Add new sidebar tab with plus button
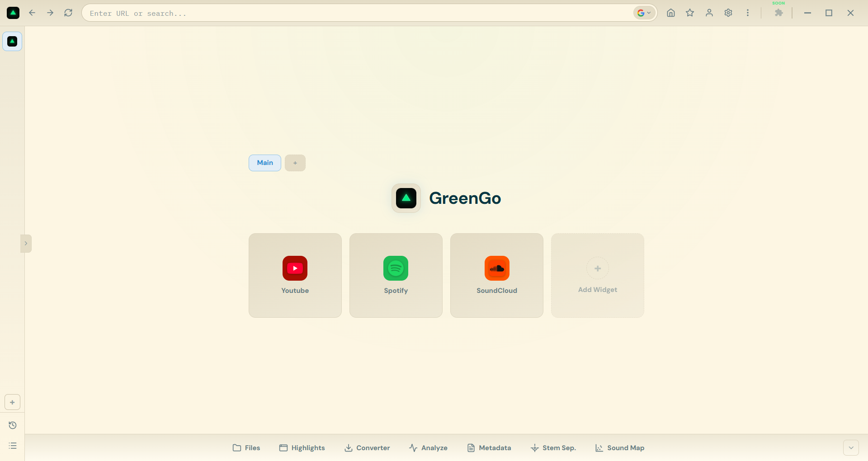This screenshot has width=868, height=461. coord(12,402)
